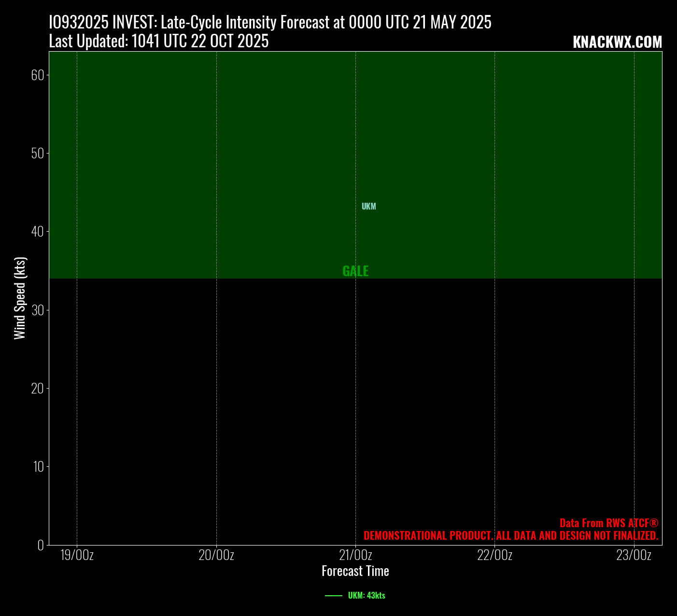
Task: Click the 'Wind Speed (kts)' axis title
Action: coord(19,298)
